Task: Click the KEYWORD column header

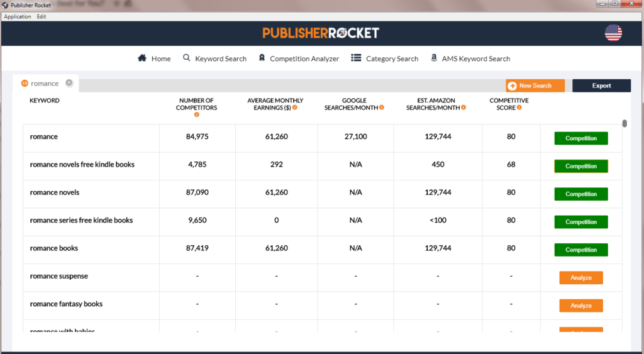Action: click(45, 100)
